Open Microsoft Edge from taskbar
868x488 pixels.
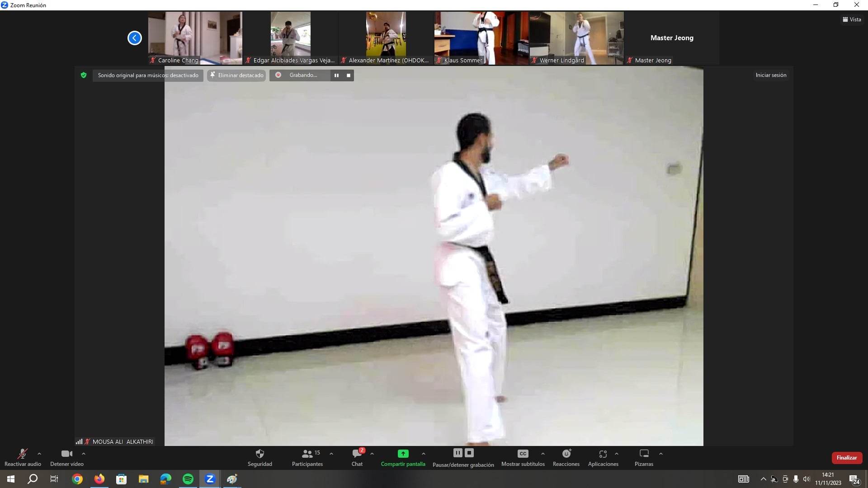pos(166,479)
